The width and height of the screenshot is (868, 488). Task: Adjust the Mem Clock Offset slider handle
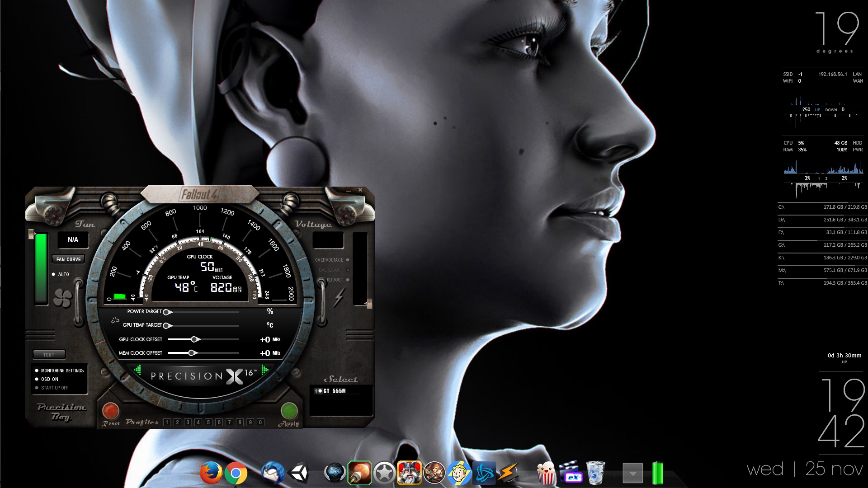pos(193,353)
